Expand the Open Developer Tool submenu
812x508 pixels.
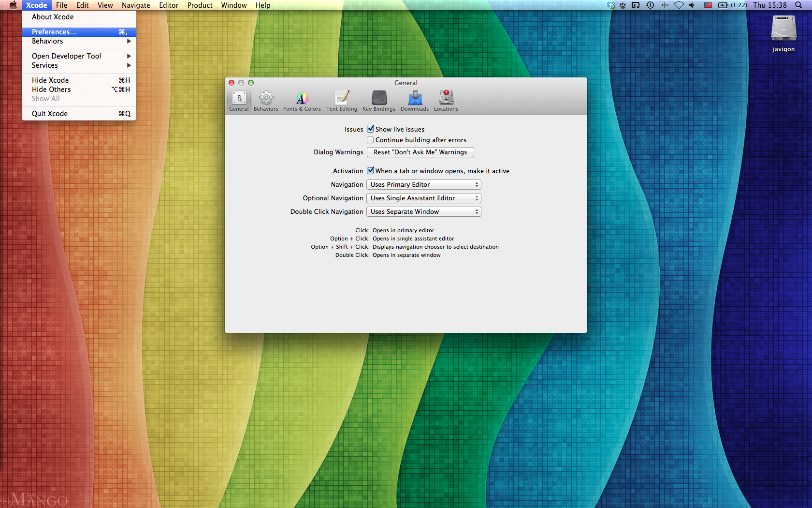pos(67,56)
